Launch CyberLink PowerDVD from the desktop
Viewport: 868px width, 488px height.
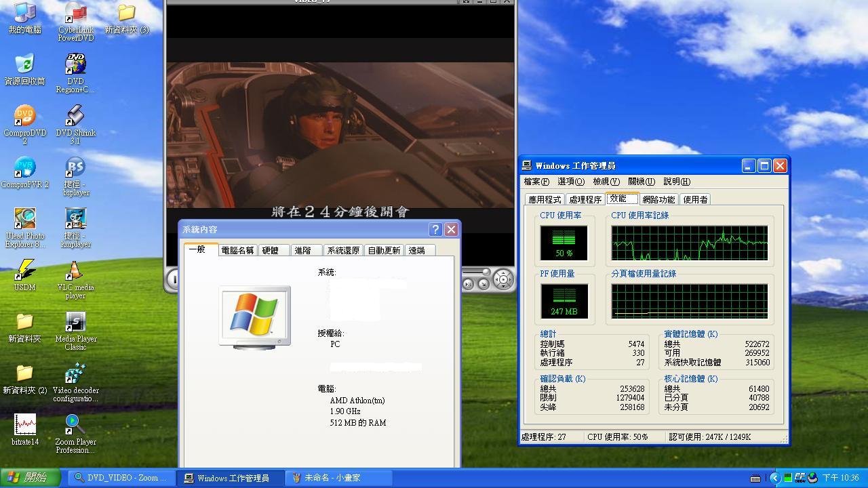[x=75, y=14]
